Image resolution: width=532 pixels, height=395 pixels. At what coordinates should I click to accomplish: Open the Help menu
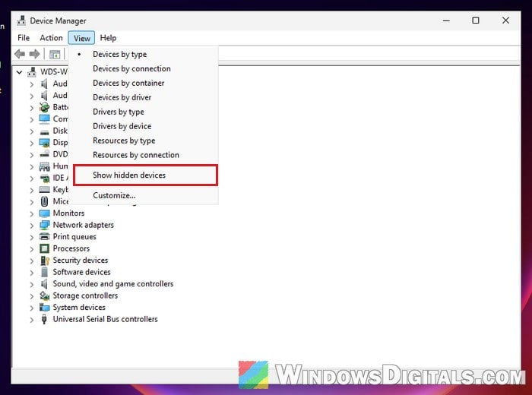(108, 38)
